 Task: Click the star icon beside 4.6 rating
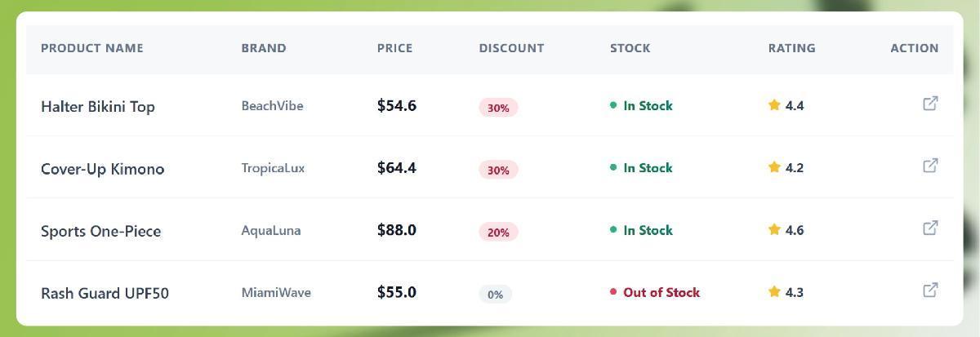coord(774,230)
